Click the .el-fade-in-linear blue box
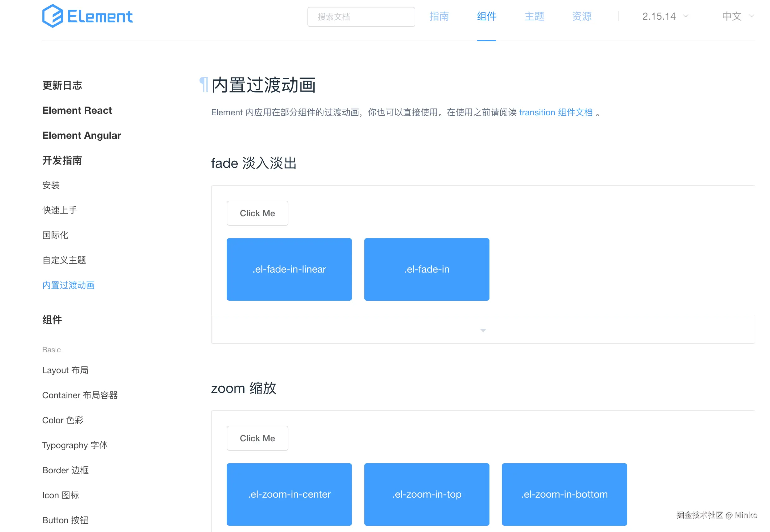The width and height of the screenshot is (770, 532). pos(289,269)
